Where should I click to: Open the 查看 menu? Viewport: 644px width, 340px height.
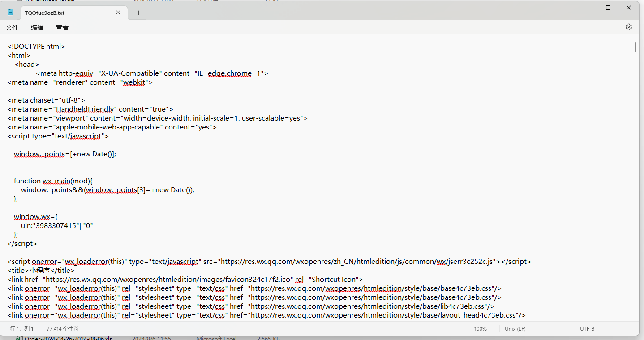coord(62,27)
